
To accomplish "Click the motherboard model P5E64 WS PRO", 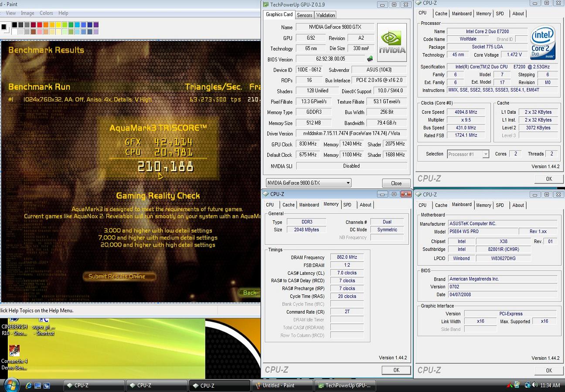I will pyautogui.click(x=482, y=231).
